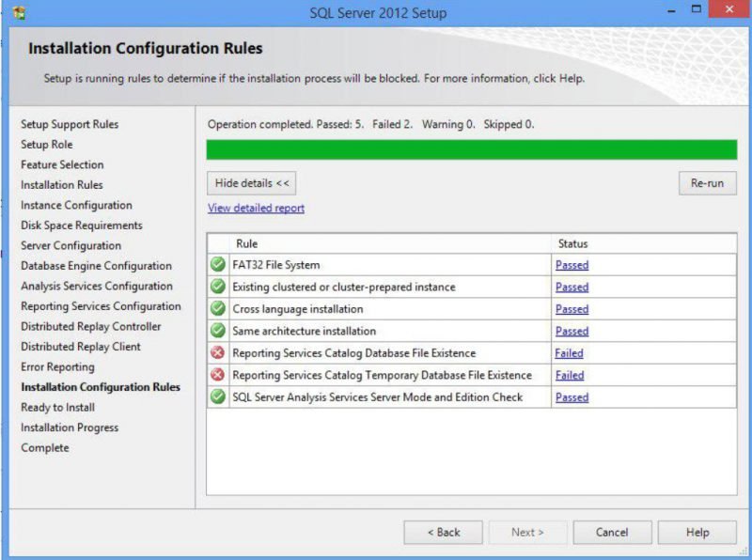752x560 pixels.
Task: Open Analysis Services Configuration step
Action: 97,286
